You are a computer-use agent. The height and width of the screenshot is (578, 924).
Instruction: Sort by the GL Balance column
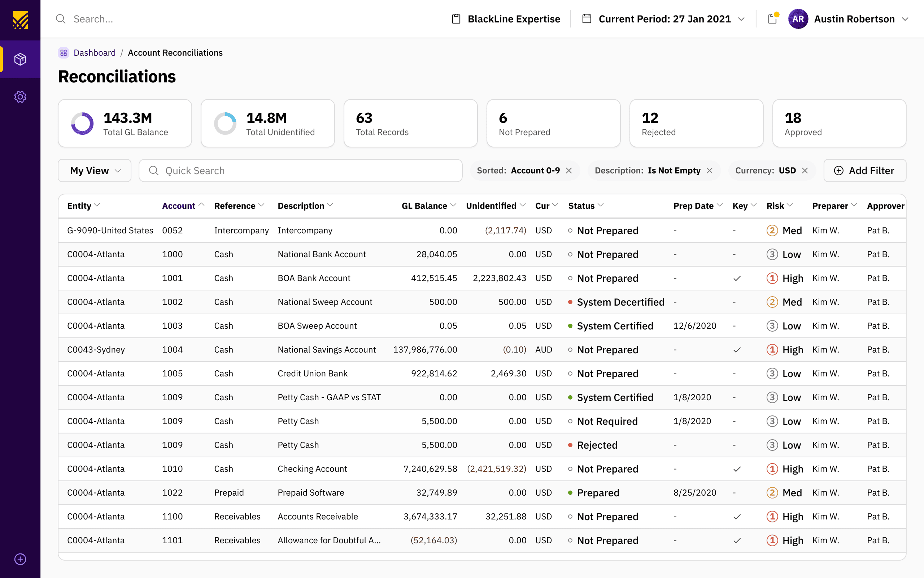(429, 206)
